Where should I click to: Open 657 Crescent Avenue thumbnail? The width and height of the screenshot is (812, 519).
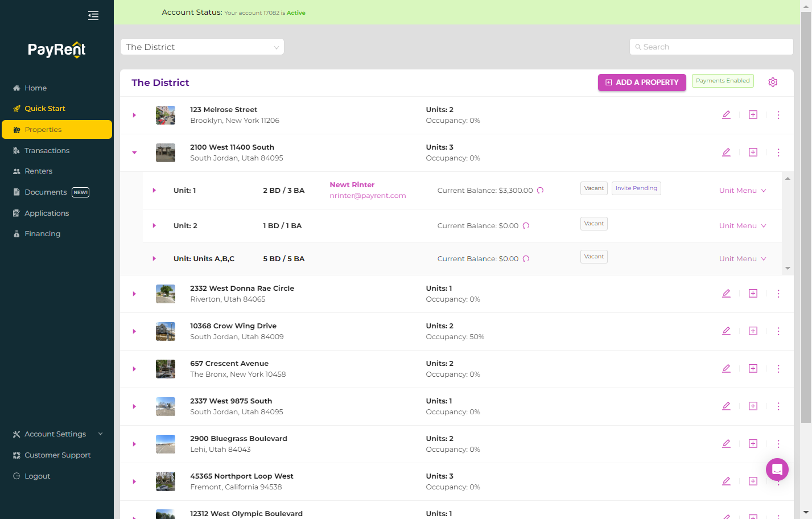tap(166, 369)
